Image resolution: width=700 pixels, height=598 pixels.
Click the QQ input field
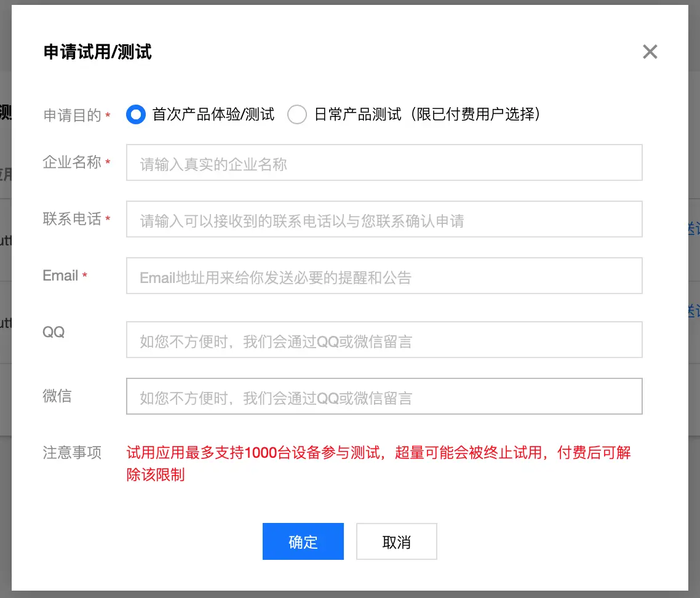(384, 339)
